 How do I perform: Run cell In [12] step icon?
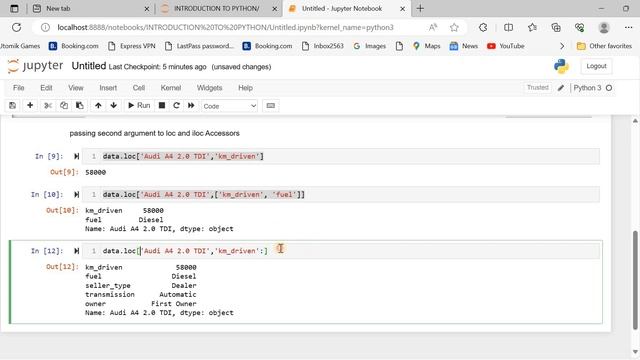(76, 251)
